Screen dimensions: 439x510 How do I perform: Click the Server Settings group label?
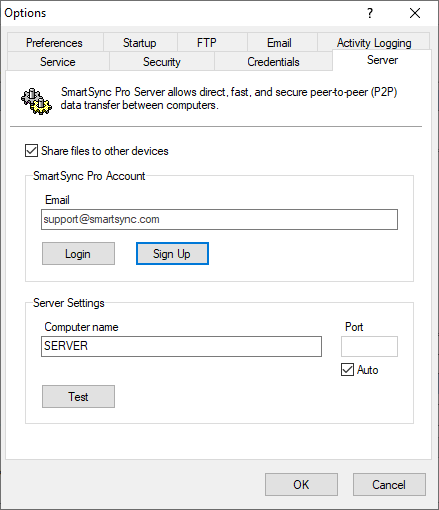pyautogui.click(x=69, y=303)
